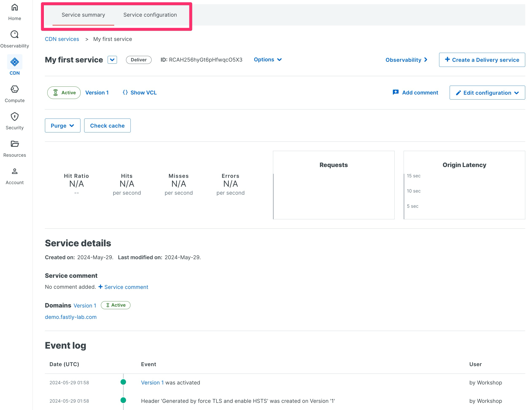
Task: Open the Security shield icon
Action: (x=15, y=117)
